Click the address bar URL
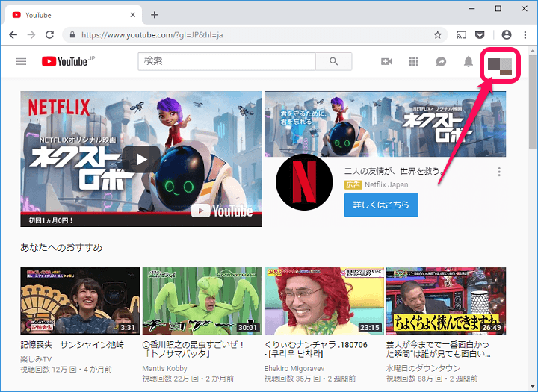Viewport: 538px width, 392px height. click(x=152, y=34)
